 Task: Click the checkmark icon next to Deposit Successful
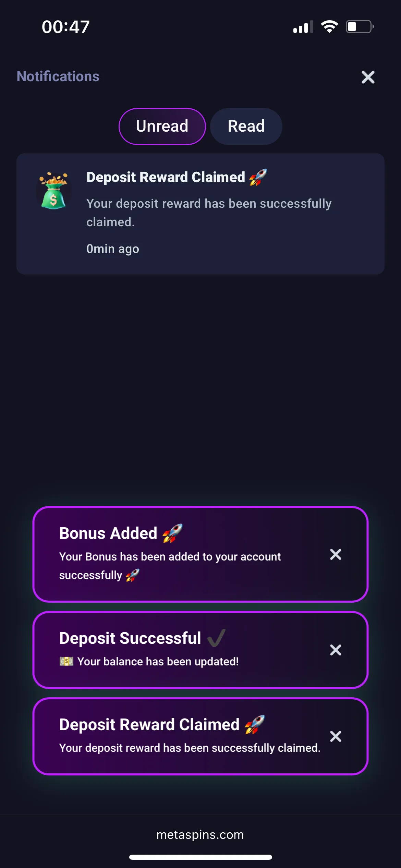tap(217, 638)
